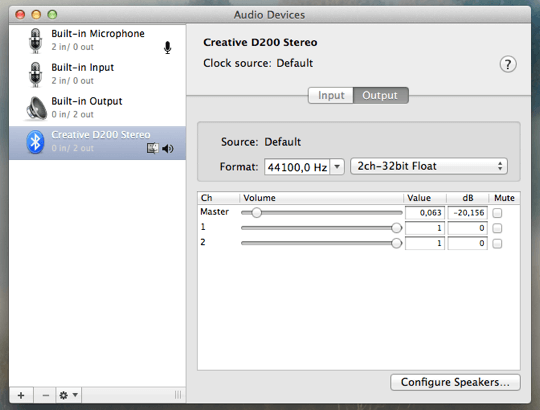Viewport: 540px width, 410px height.
Task: Click the Built-in Microphone device icon
Action: tap(35, 41)
